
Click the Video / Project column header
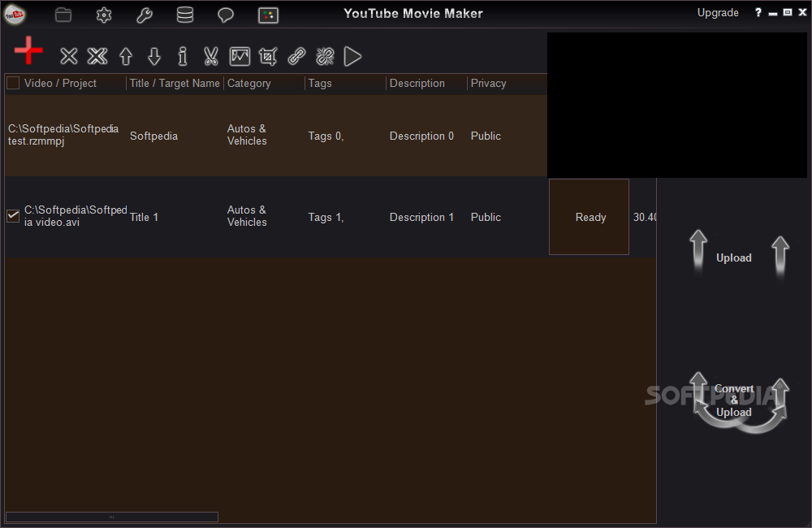coord(60,83)
